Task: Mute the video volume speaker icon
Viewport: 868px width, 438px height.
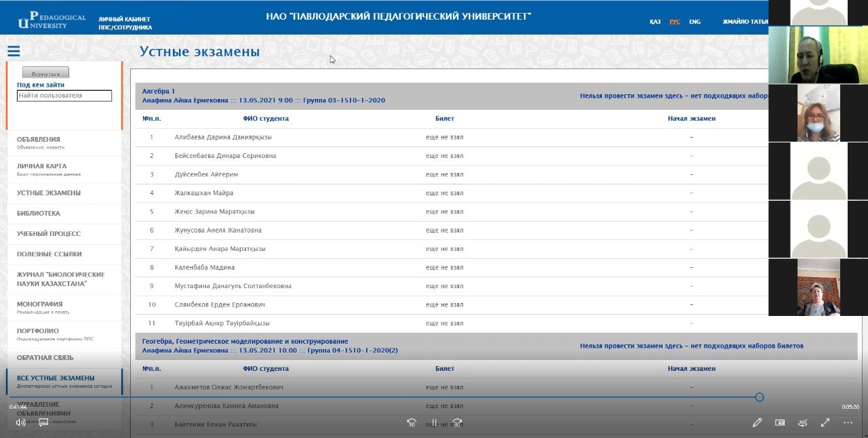Action: pyautogui.click(x=20, y=422)
